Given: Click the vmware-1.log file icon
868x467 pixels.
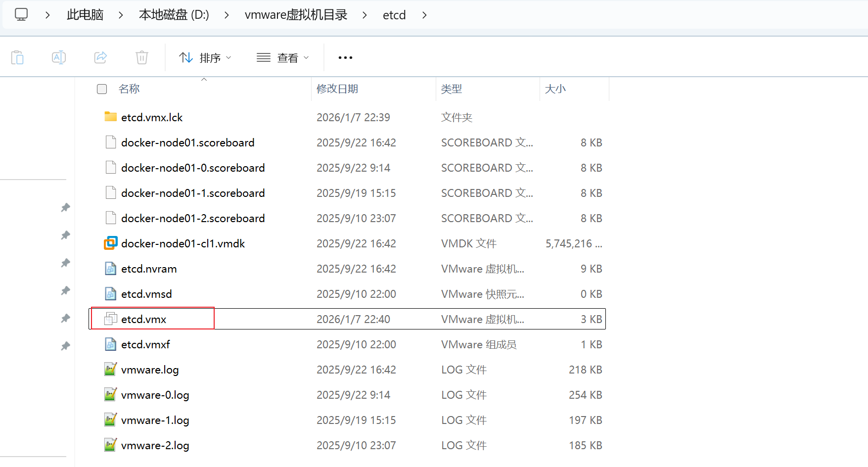Looking at the screenshot, I should (x=111, y=420).
